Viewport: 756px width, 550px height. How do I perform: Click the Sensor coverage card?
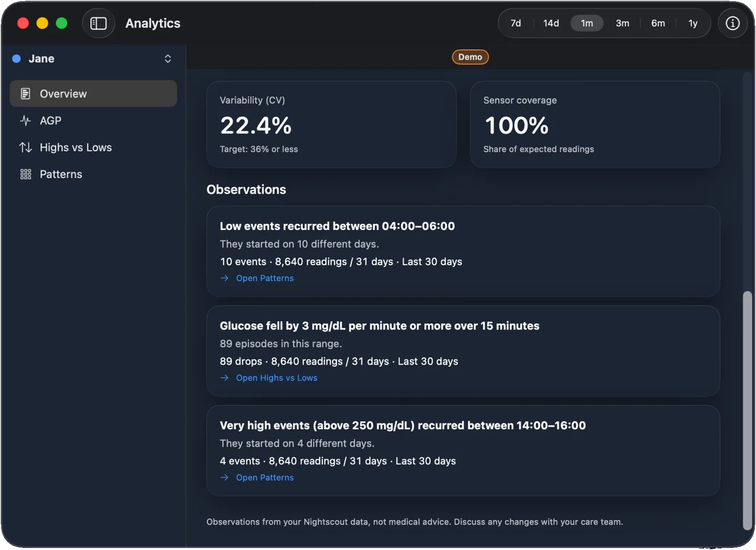pos(595,124)
